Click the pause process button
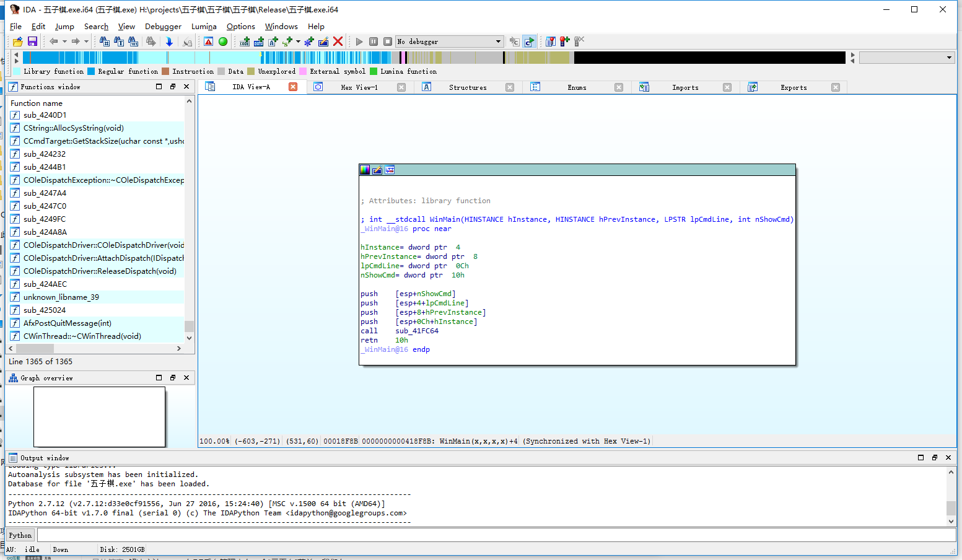Viewport: 962px width, 560px height. [x=374, y=42]
